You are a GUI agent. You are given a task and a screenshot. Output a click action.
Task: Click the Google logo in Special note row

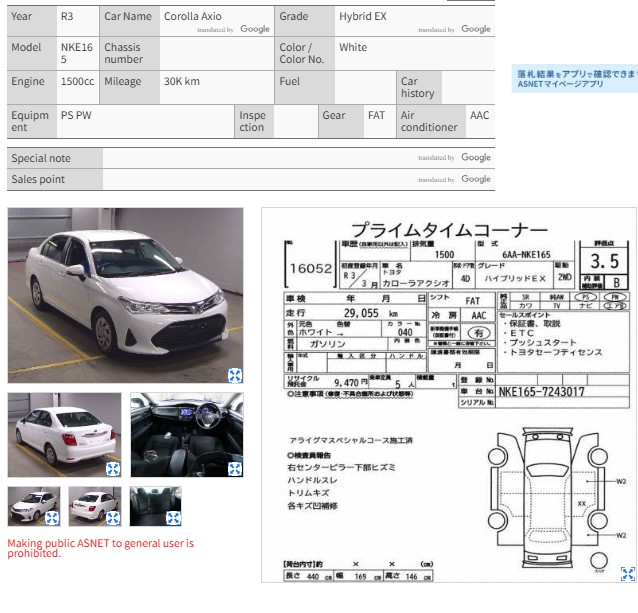coord(476,157)
